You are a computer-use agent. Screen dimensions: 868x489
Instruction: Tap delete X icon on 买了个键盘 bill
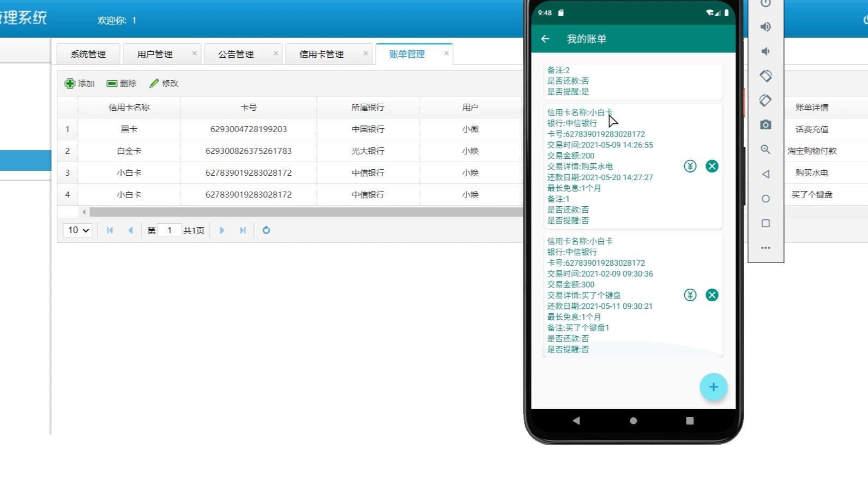point(712,295)
